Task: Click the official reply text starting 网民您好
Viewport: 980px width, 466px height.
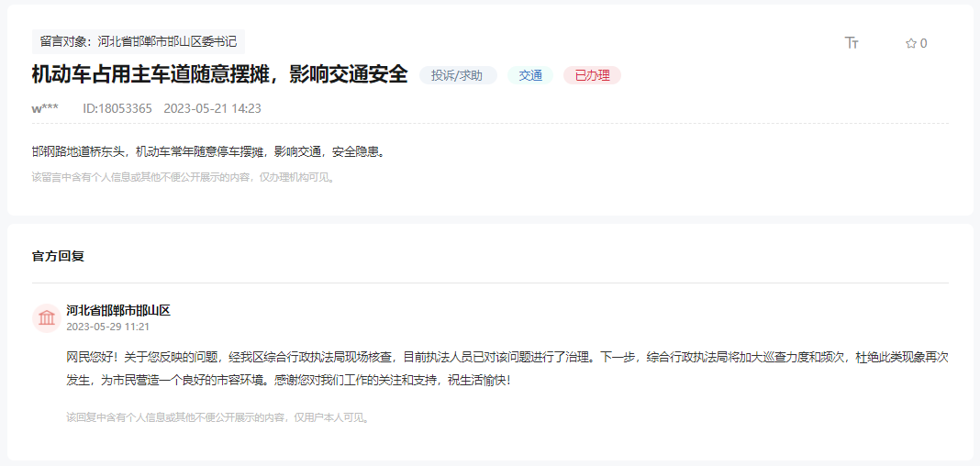Action: click(x=507, y=369)
